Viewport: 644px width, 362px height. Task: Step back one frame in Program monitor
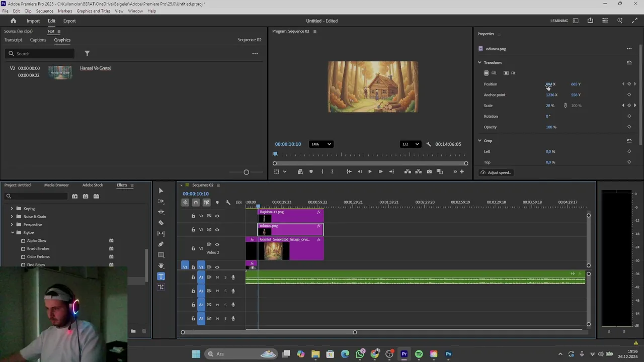(x=359, y=172)
